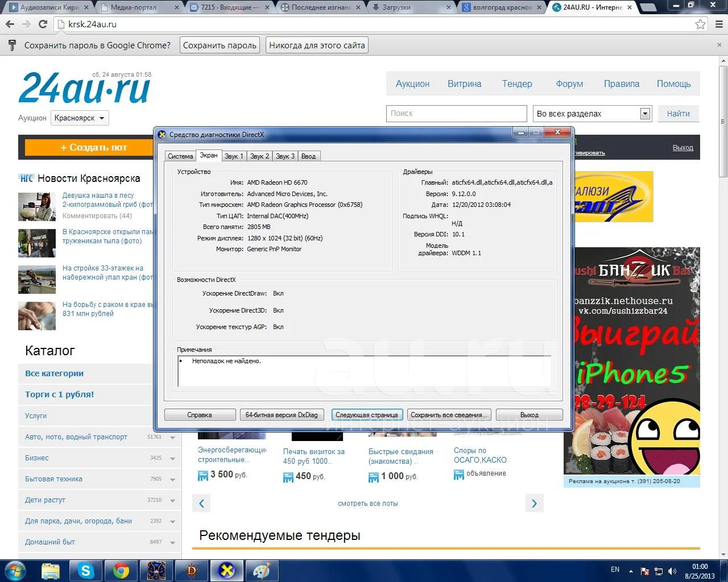Open Тендер site menu item
Viewport: 728px width, 582px height.
517,84
